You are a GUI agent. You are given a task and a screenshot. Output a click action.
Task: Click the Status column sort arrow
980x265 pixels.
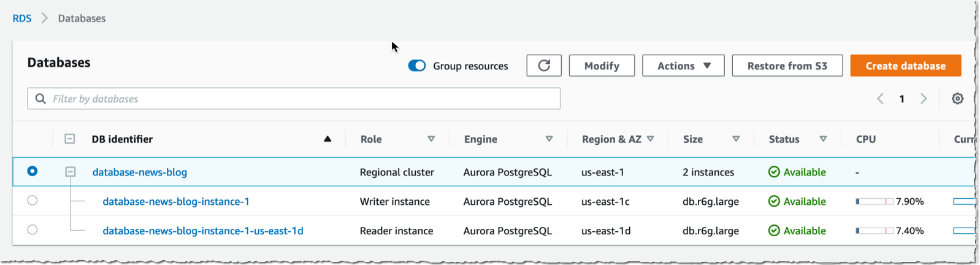point(823,139)
